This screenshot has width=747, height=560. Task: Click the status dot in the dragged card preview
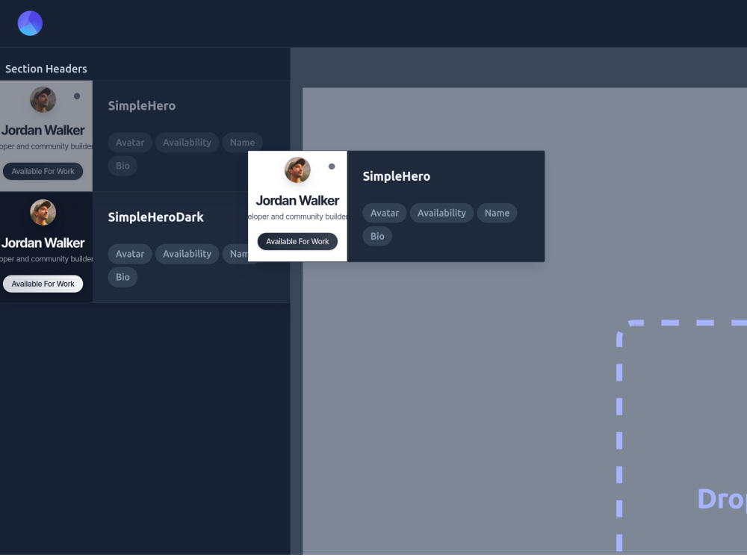332,167
